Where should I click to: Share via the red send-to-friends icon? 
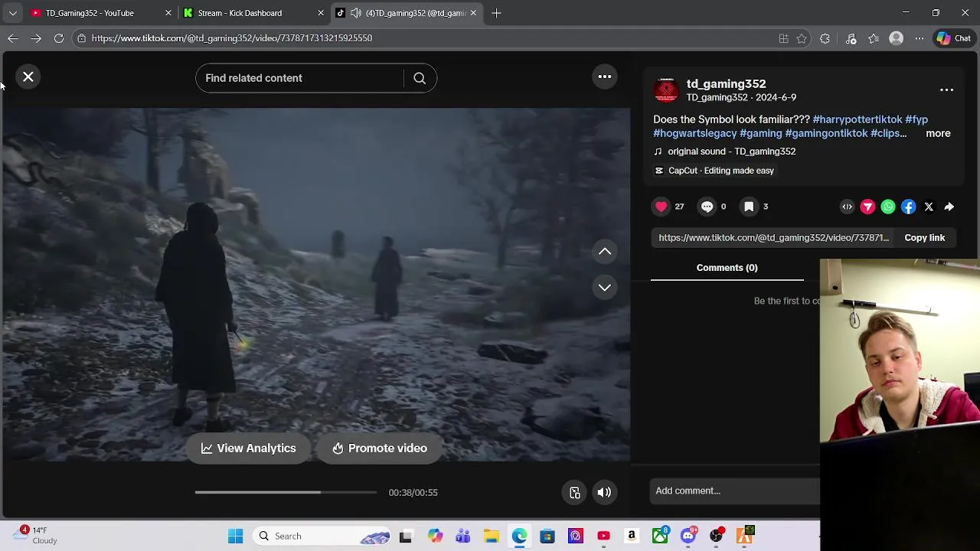pyautogui.click(x=867, y=207)
